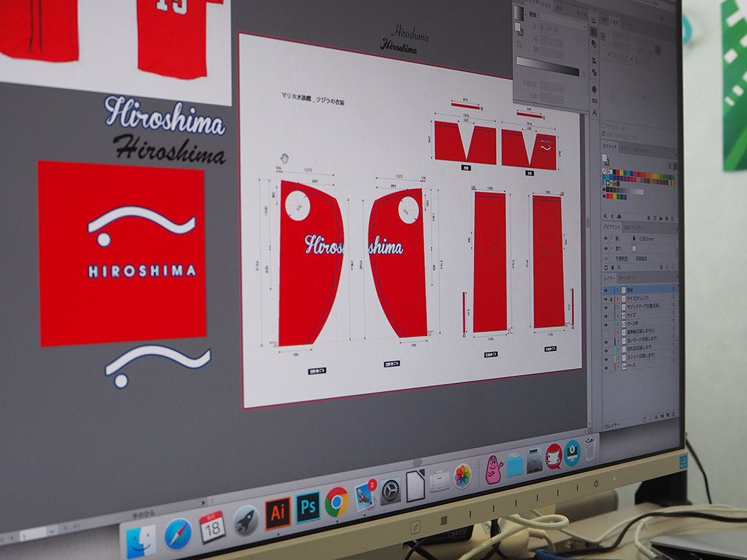Switch to the アートボード tab

tap(627, 278)
